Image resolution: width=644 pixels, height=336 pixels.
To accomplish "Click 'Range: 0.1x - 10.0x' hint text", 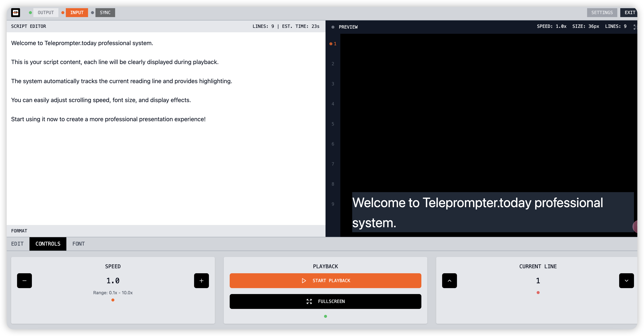I will pyautogui.click(x=113, y=292).
